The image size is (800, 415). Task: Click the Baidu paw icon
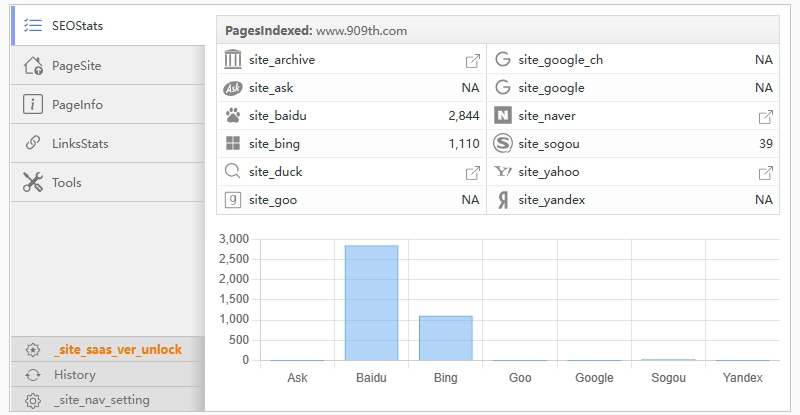tap(233, 116)
